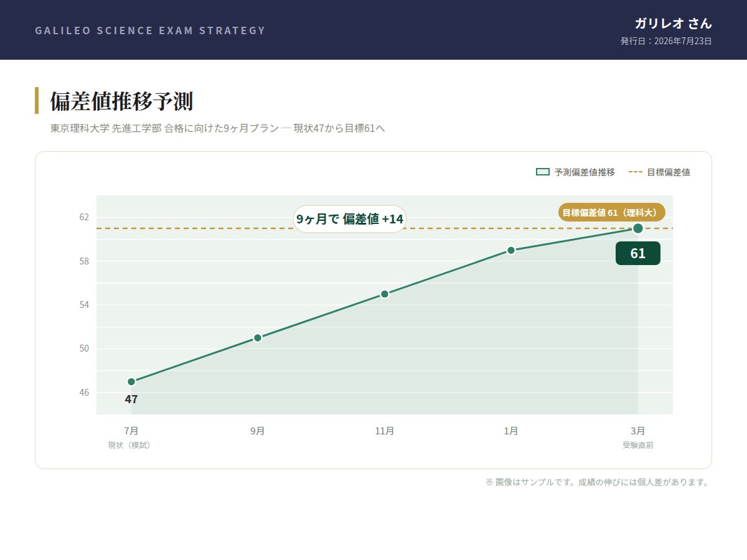This screenshot has height=560, width=747.
Task: Click the y-axis label 50
Action: (x=84, y=348)
